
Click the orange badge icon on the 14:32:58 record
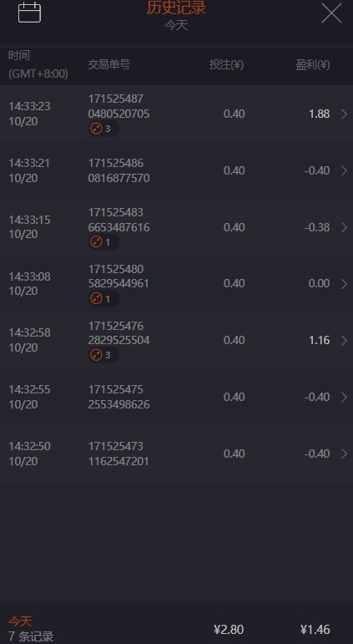96,355
